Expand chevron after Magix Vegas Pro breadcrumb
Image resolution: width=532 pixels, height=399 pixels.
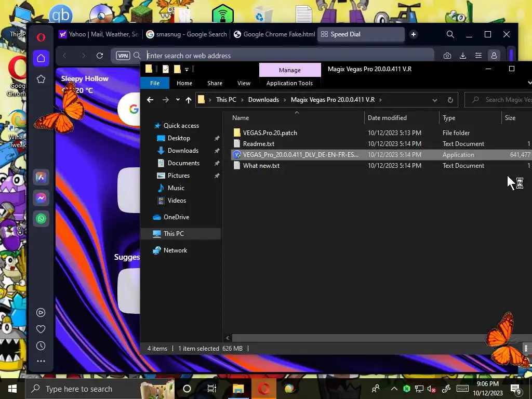(x=380, y=100)
